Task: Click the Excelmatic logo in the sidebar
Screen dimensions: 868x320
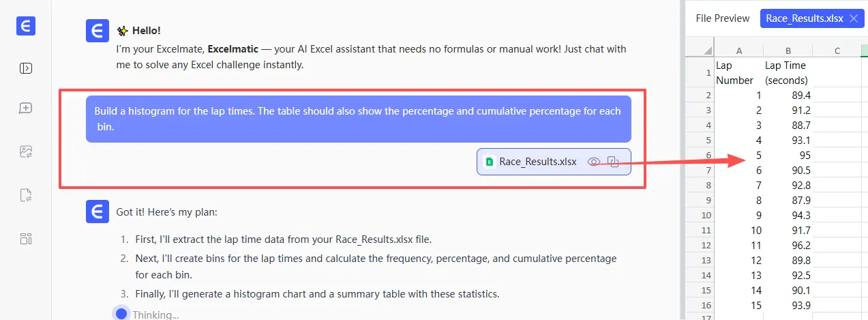Action: [26, 27]
